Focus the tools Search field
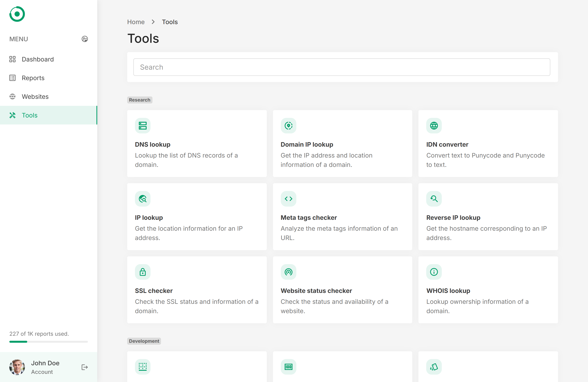Screen dimensions: 588x382 (x=342, y=67)
